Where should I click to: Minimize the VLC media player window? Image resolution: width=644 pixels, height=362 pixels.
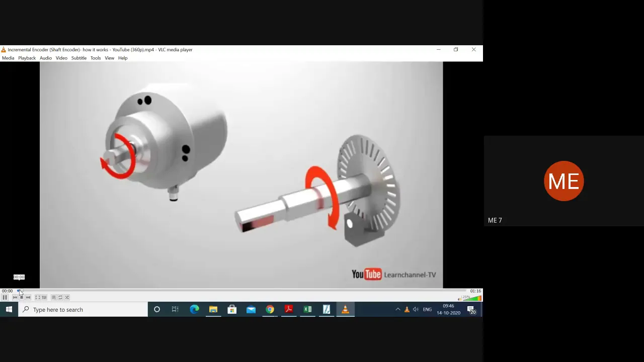439,50
